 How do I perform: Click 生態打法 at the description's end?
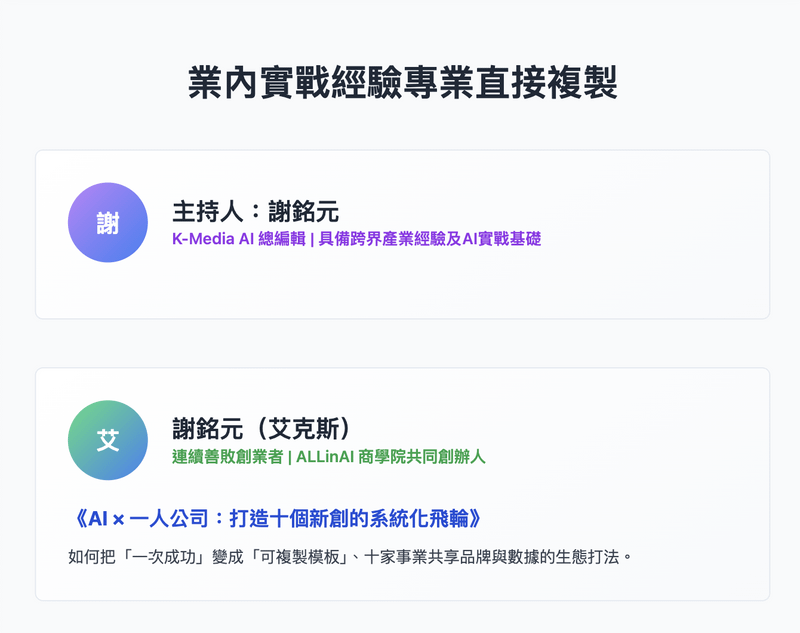pyautogui.click(x=588, y=555)
